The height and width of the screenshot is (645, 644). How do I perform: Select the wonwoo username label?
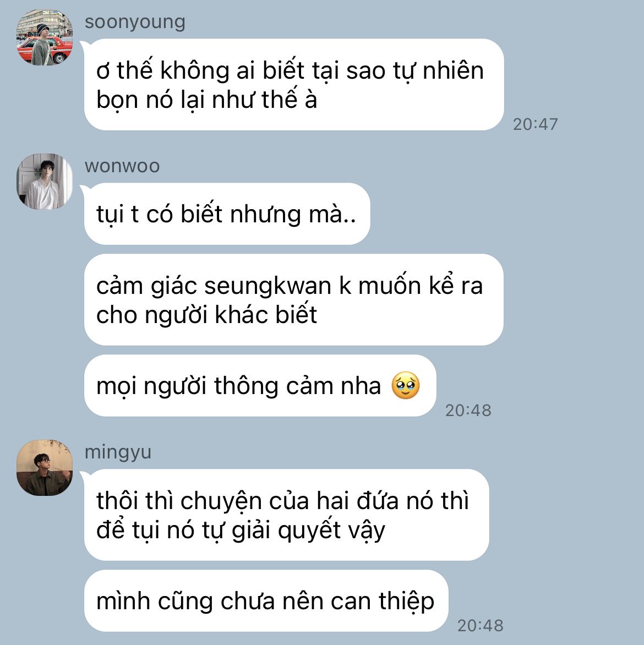122,166
